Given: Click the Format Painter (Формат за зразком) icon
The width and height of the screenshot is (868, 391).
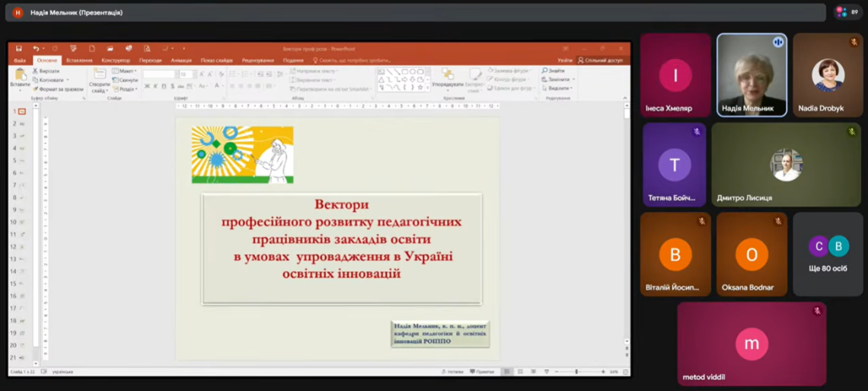Looking at the screenshot, I should 36,89.
